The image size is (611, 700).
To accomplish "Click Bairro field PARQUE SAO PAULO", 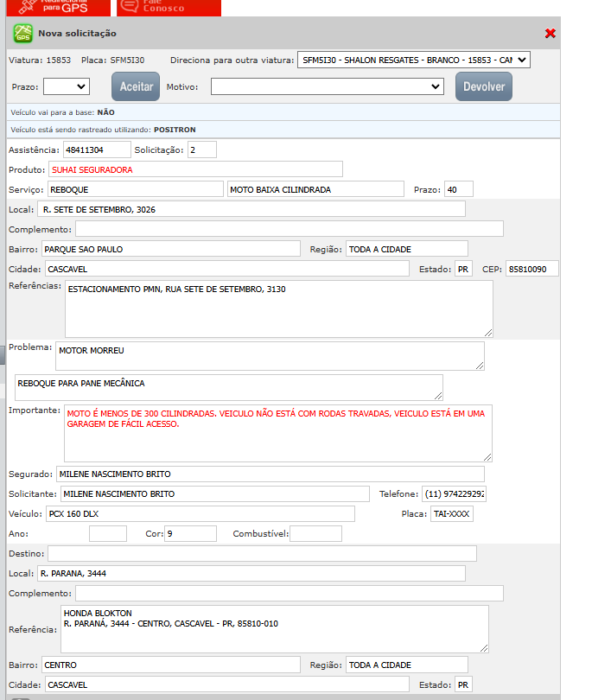I will click(171, 249).
